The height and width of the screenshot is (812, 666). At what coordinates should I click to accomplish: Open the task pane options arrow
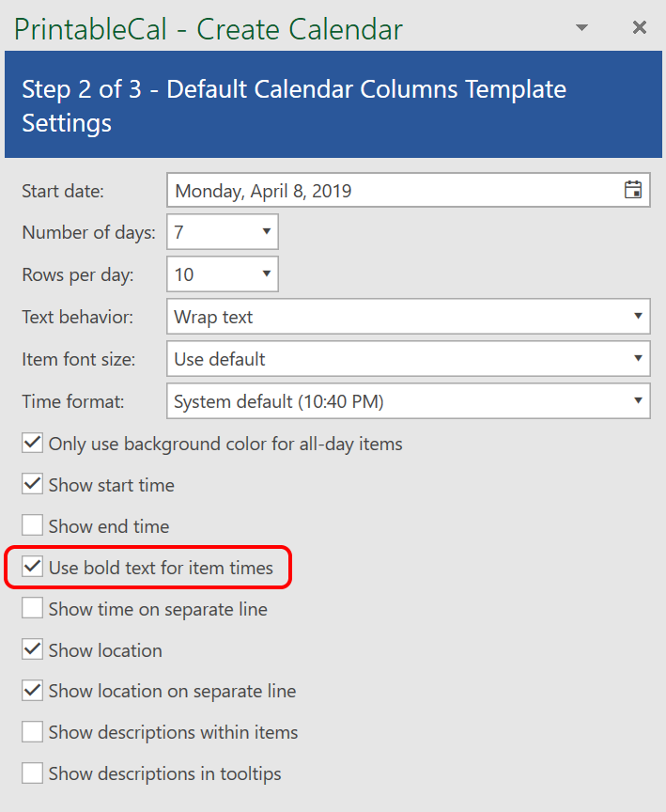(582, 28)
